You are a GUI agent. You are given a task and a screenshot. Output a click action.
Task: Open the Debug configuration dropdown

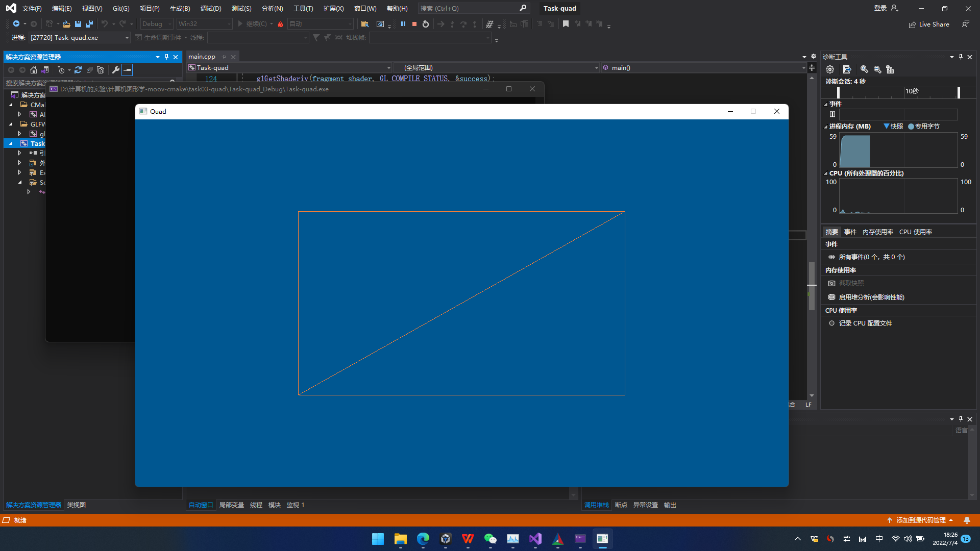point(157,24)
